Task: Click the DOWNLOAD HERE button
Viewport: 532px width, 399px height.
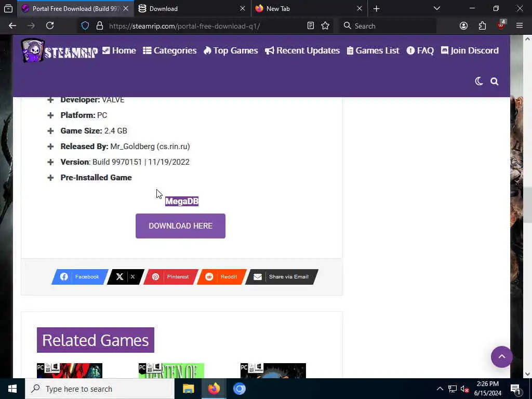Action: [180, 226]
